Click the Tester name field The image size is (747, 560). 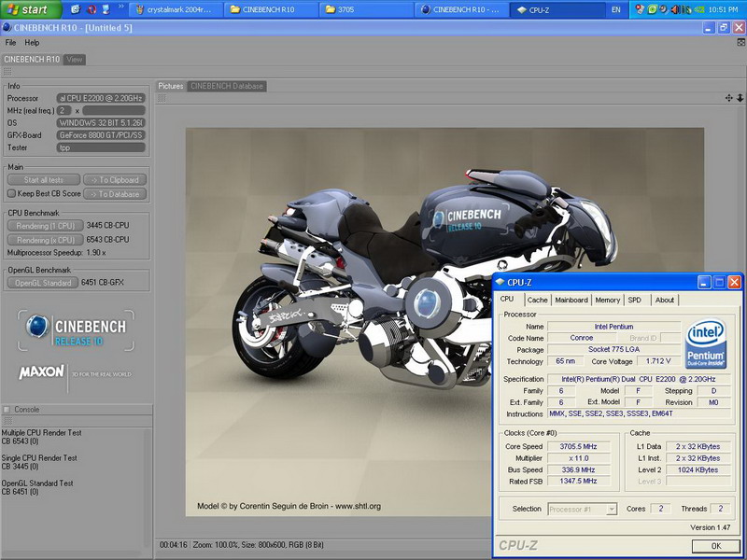click(x=101, y=147)
